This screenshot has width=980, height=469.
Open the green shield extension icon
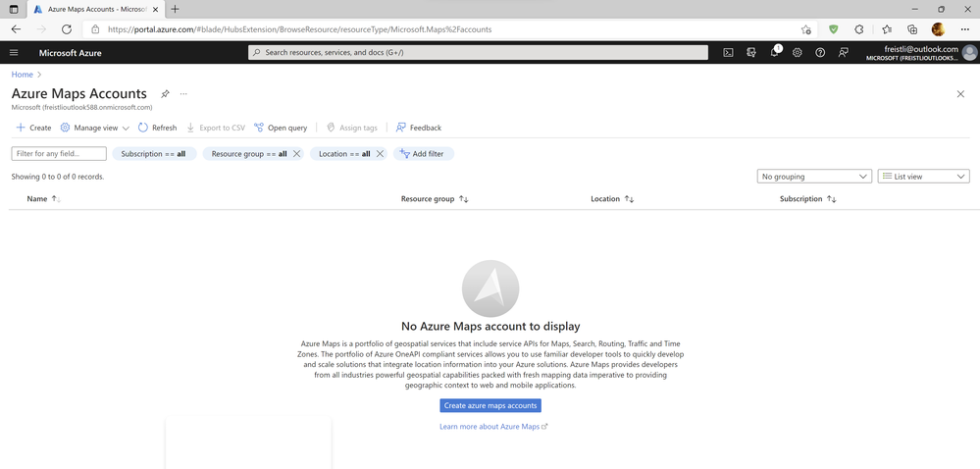point(833,28)
